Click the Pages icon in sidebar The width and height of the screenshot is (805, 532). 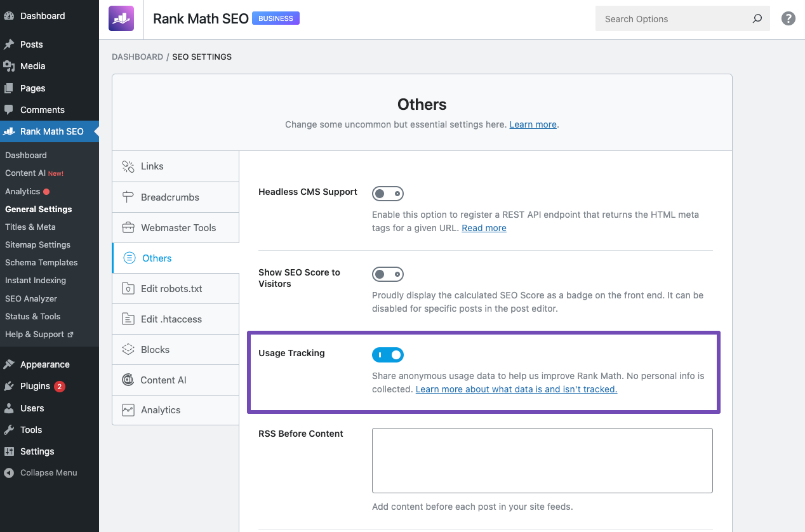pos(9,88)
